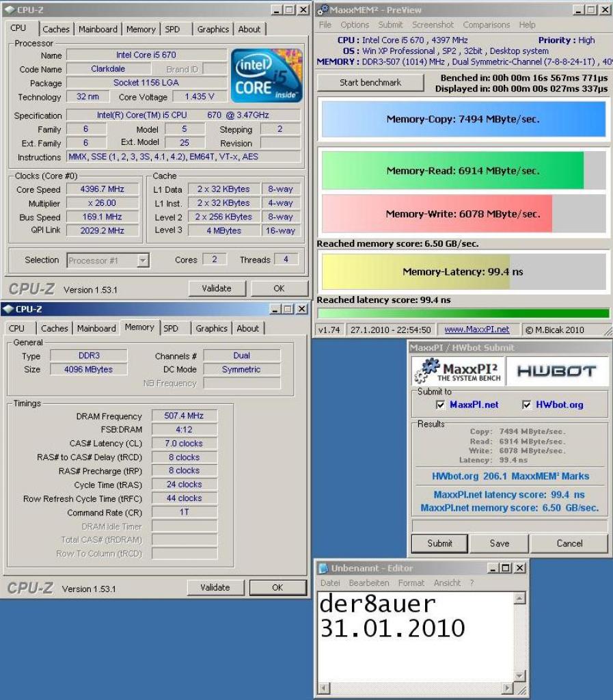Open the www.MaxxPI.net link

click(x=477, y=329)
